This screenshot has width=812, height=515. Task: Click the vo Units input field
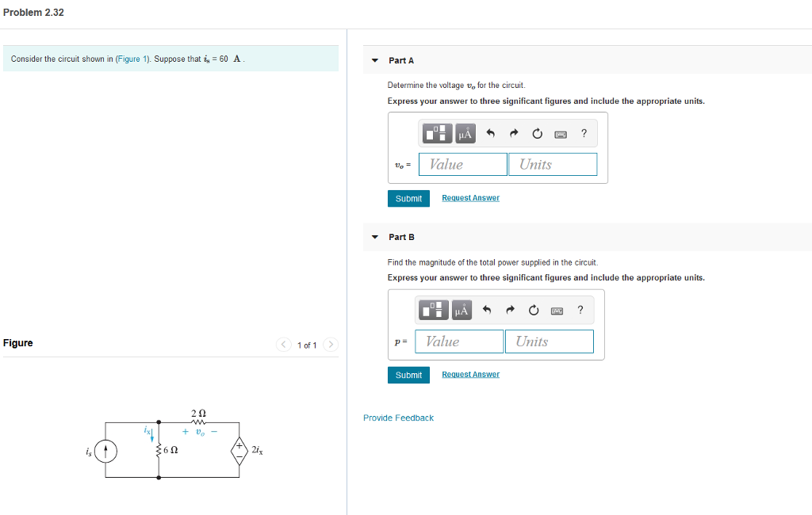[x=553, y=164]
